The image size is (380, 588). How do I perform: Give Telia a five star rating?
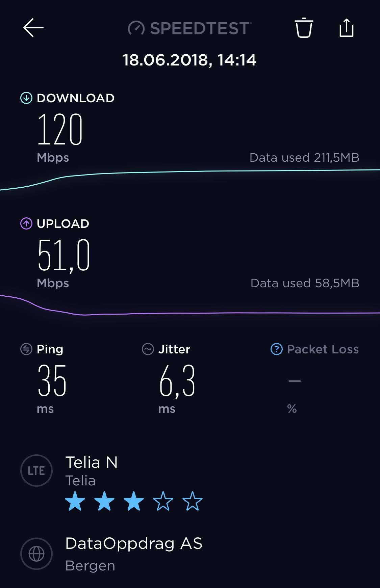(193, 501)
